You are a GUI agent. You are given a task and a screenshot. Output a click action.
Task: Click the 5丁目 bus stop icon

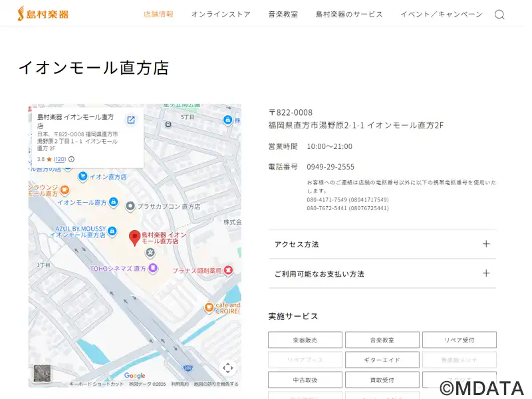(x=168, y=124)
